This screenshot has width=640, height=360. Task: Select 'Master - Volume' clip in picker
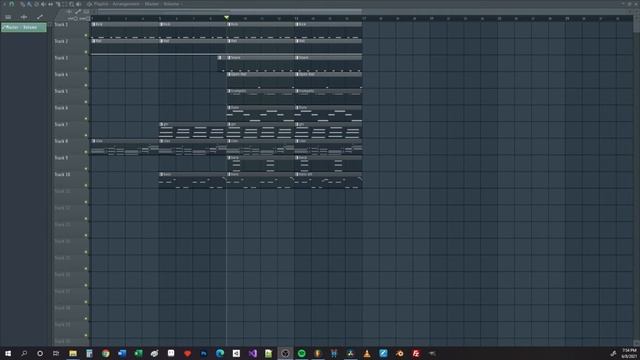tap(24, 27)
